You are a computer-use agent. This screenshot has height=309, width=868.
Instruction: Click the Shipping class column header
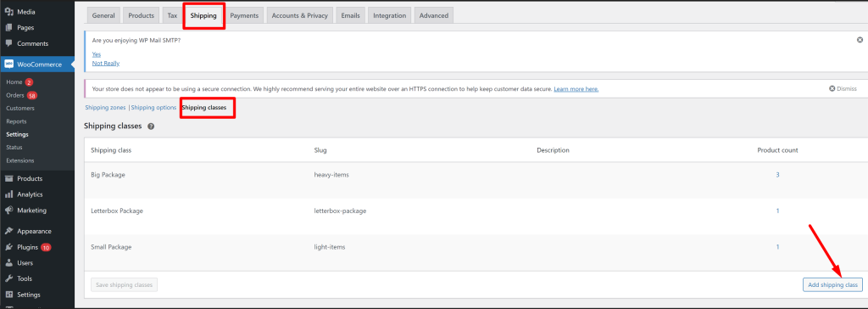point(111,150)
